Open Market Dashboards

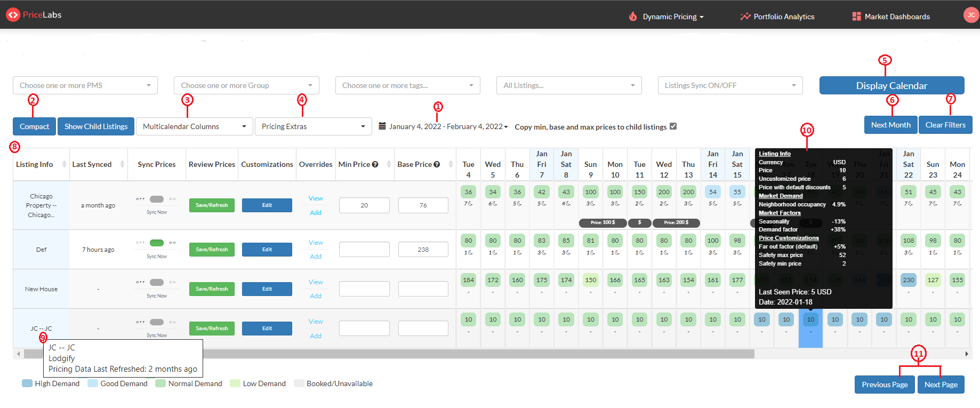[891, 17]
